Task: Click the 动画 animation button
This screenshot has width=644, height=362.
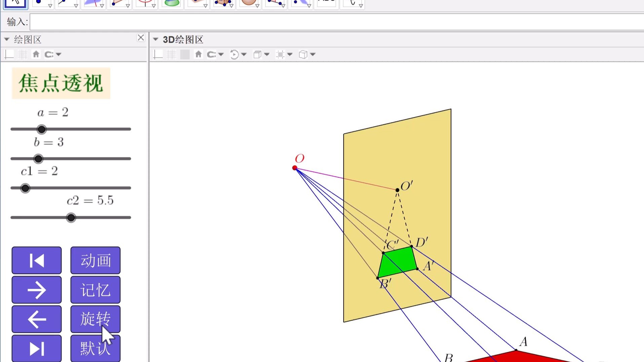Action: point(96,260)
